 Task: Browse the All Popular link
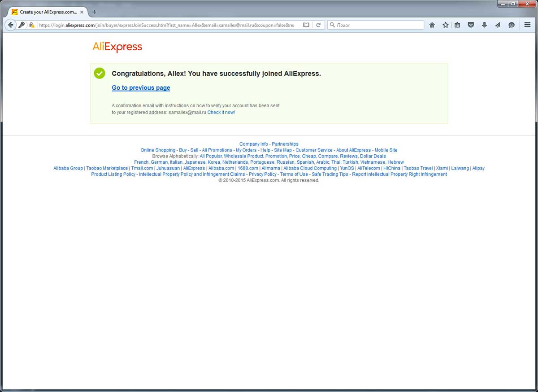[x=211, y=156]
